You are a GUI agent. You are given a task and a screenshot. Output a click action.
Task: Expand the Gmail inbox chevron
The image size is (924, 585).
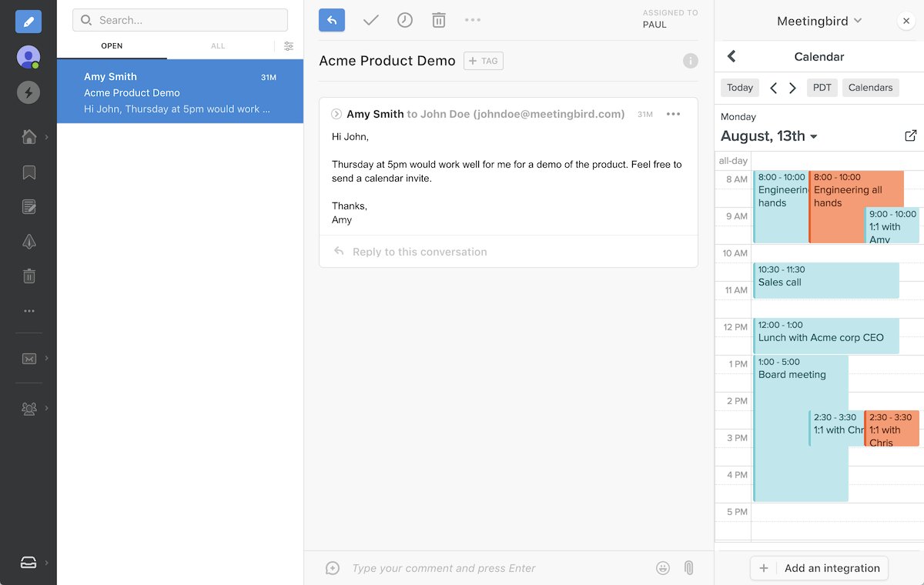pyautogui.click(x=46, y=358)
